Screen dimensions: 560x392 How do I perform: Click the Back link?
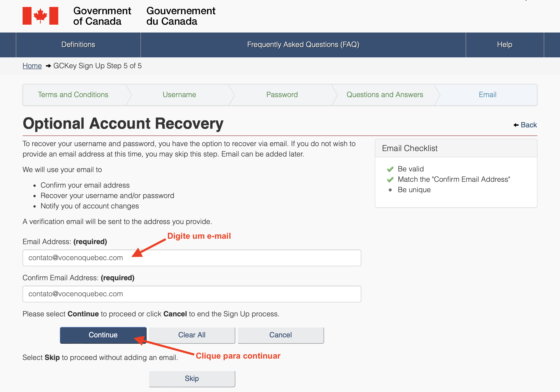pos(529,125)
